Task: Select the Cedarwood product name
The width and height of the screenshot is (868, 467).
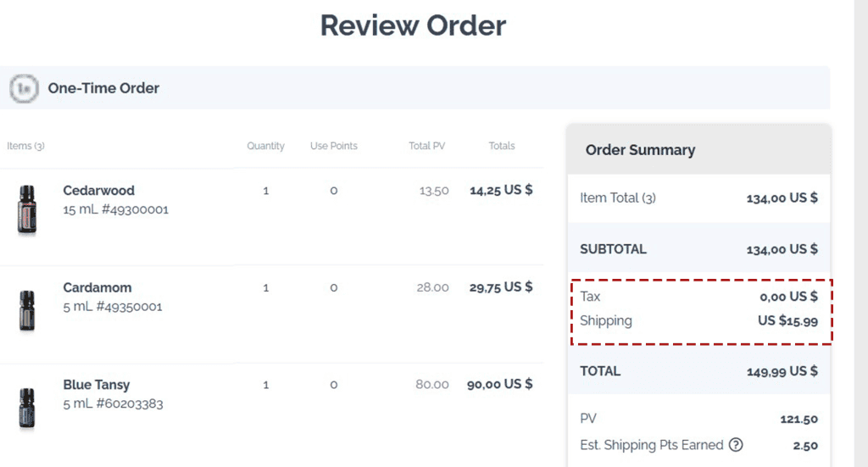Action: [x=98, y=191]
